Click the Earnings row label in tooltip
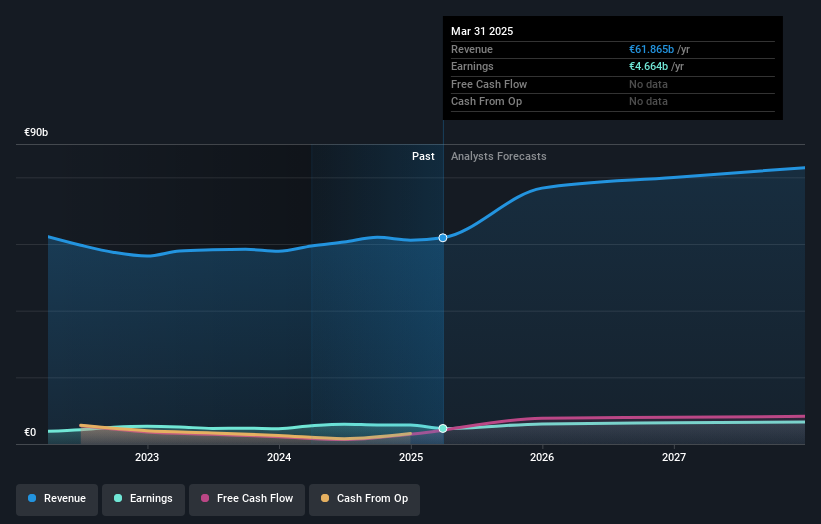The image size is (821, 524). pos(472,66)
